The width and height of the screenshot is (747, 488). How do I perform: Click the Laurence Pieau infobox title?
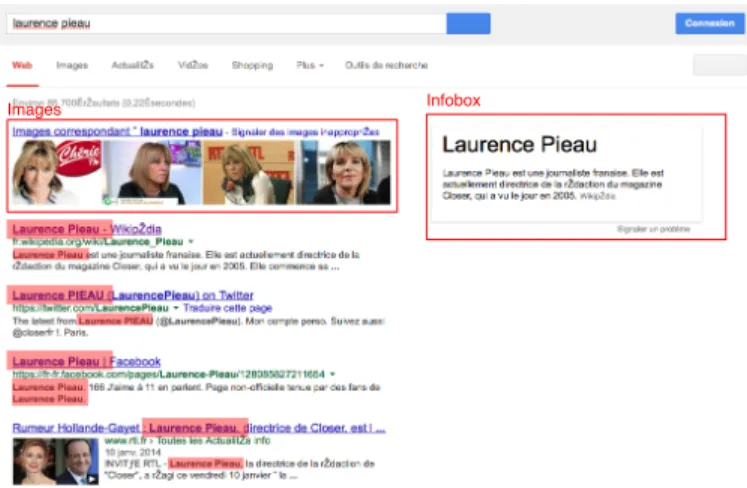[519, 144]
